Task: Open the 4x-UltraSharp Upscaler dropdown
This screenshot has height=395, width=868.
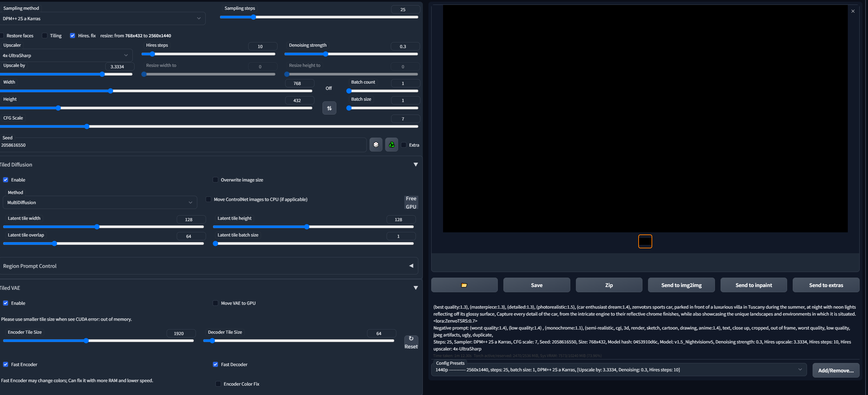Action: tap(66, 55)
